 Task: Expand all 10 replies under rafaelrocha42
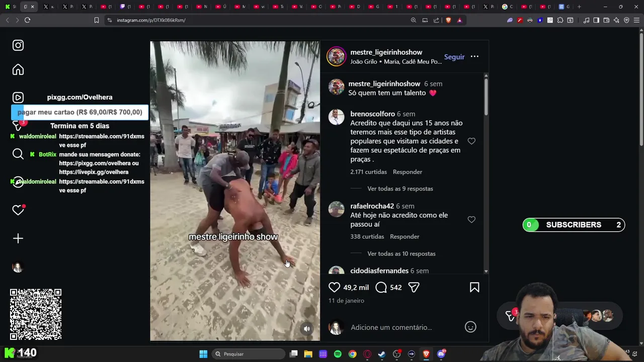click(401, 253)
